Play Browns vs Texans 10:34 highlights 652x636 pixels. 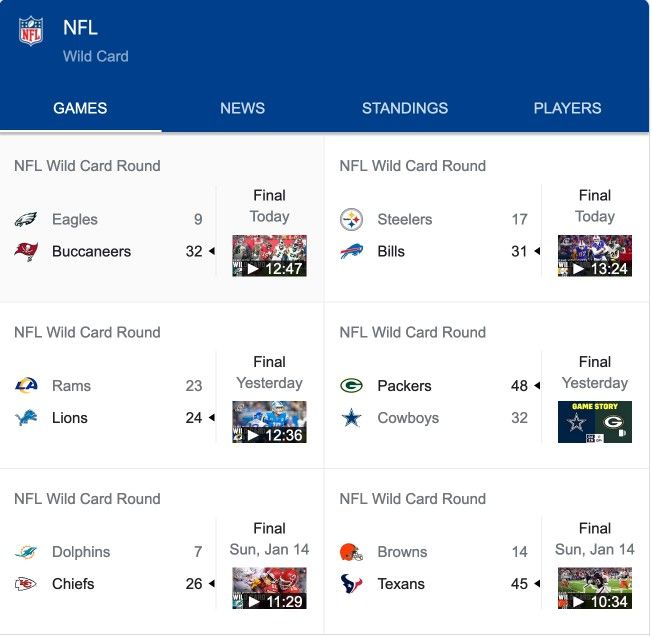[x=595, y=588]
